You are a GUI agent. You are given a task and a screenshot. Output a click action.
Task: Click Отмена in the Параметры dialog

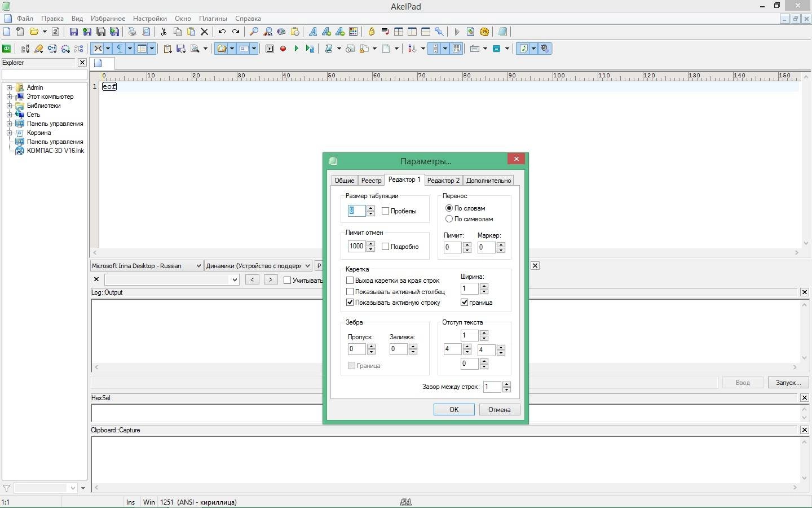coord(500,410)
